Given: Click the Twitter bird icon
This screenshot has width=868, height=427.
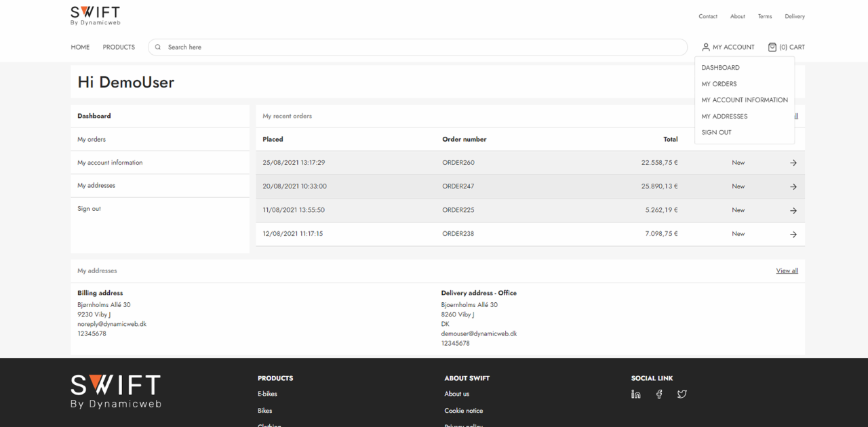Looking at the screenshot, I should coord(682,394).
